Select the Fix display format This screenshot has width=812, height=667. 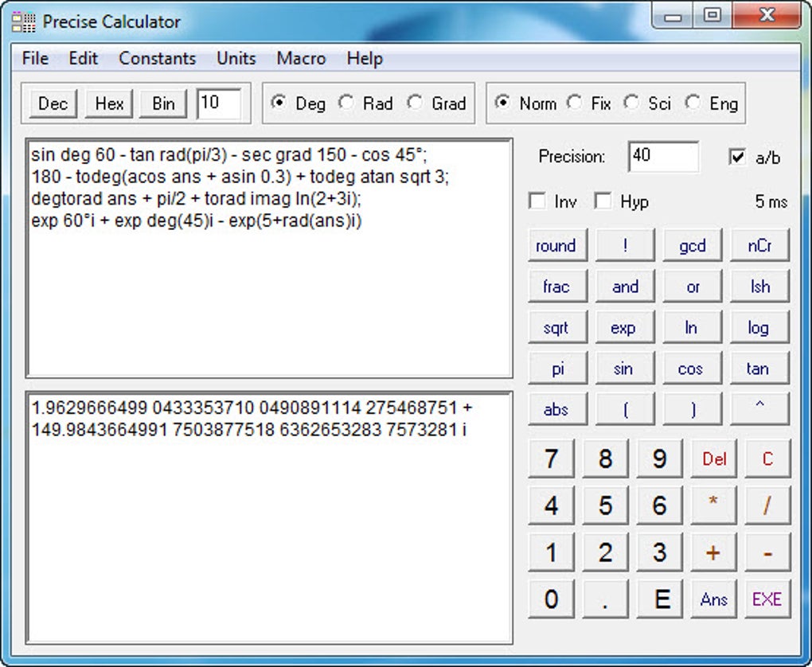pyautogui.click(x=589, y=103)
